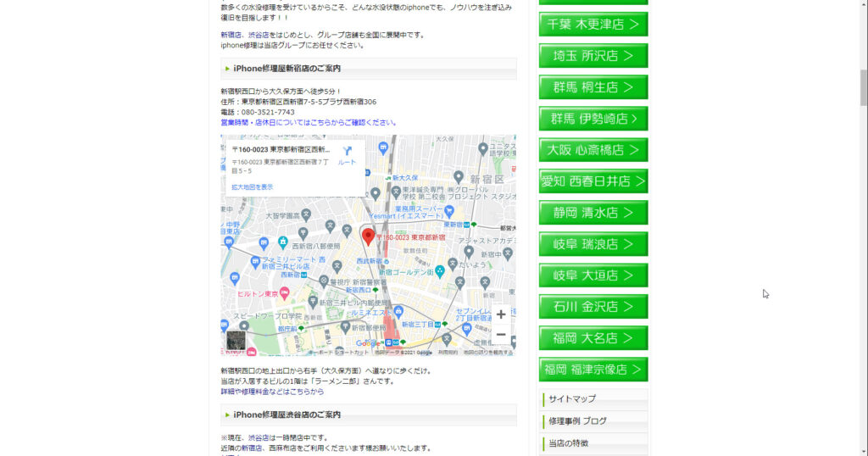The width and height of the screenshot is (868, 456).
Task: Click the phone number 080-3521-7743 text
Action: pos(268,112)
